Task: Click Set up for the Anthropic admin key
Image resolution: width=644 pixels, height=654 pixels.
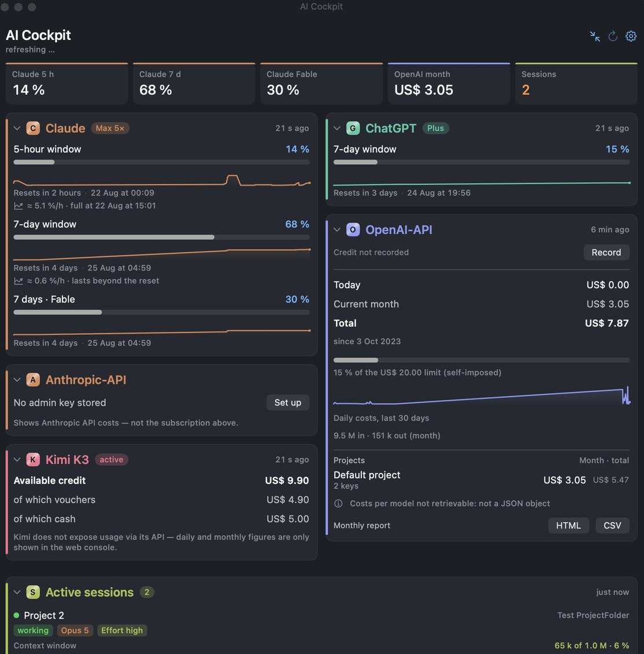Action: coord(288,402)
